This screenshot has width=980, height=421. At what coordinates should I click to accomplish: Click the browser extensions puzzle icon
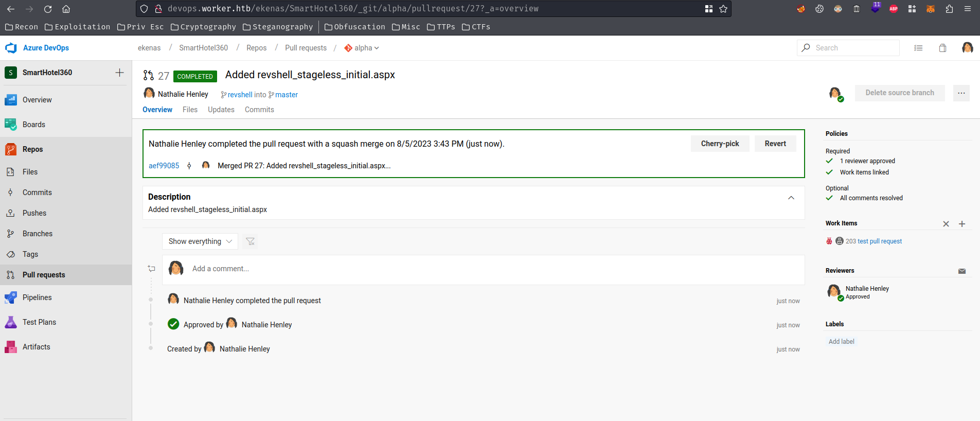pyautogui.click(x=949, y=9)
